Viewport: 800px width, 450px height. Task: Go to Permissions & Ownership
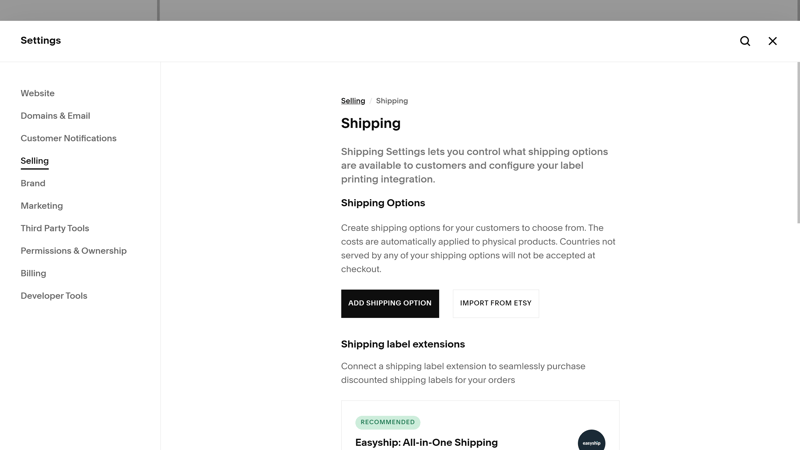[x=73, y=251]
